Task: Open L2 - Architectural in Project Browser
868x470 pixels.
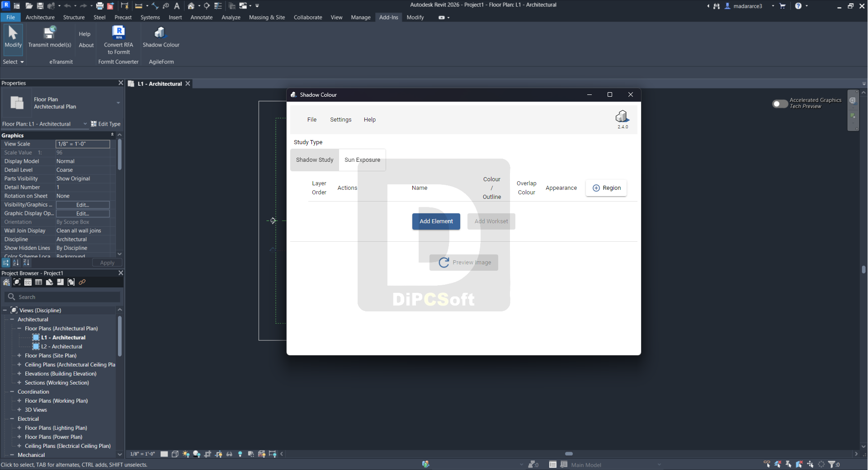Action: [x=62, y=347]
